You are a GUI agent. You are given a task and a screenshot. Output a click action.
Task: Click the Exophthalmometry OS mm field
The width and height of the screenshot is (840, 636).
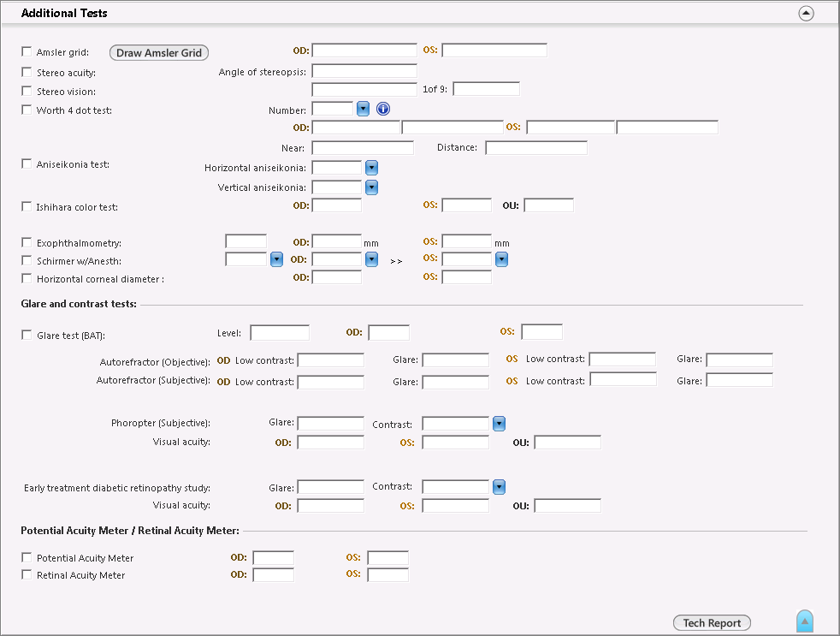[x=466, y=241]
